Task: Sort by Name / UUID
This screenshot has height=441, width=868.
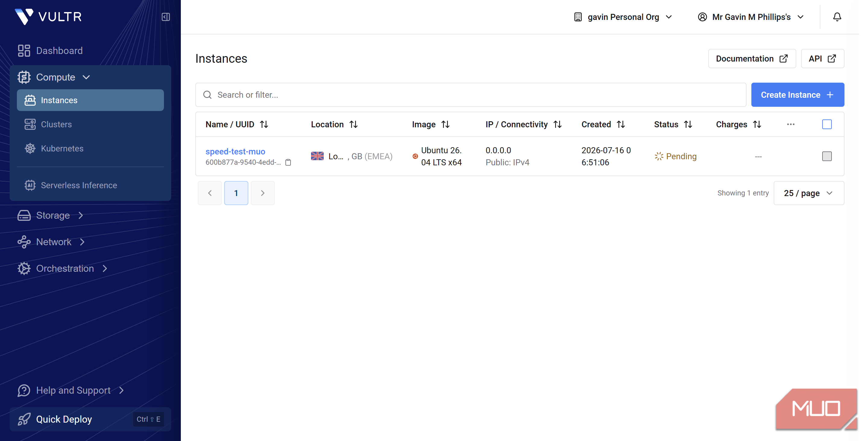Action: (264, 124)
